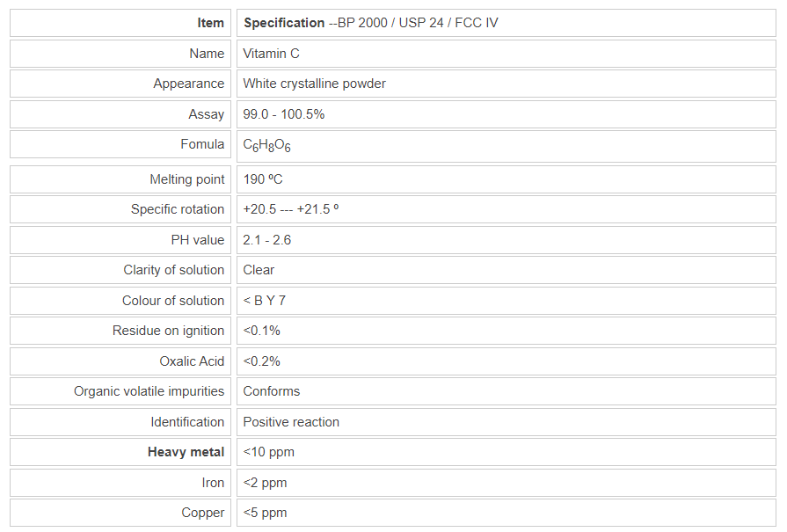Viewport: 787px width, 532px height.
Task: Click the Residue on ignition label
Action: (168, 331)
